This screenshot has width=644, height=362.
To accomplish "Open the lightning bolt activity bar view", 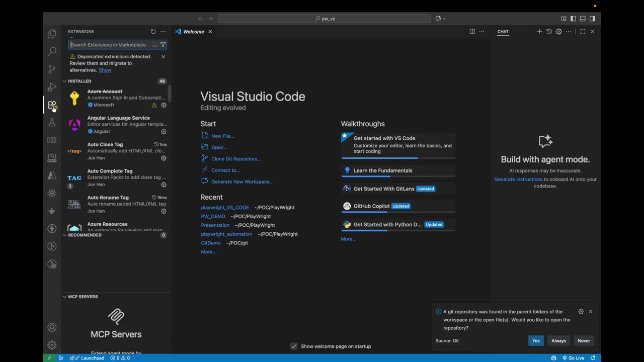I will [52, 229].
